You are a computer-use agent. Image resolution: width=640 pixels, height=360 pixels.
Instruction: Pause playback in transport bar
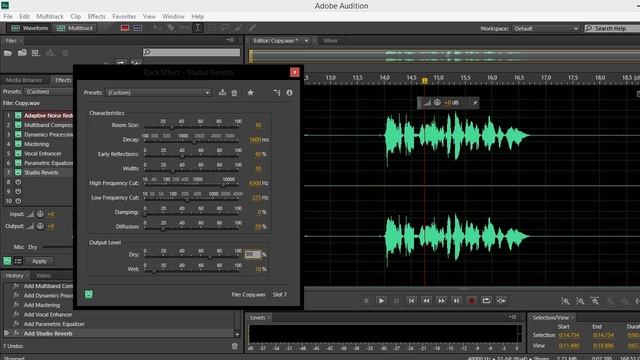tap(396, 300)
